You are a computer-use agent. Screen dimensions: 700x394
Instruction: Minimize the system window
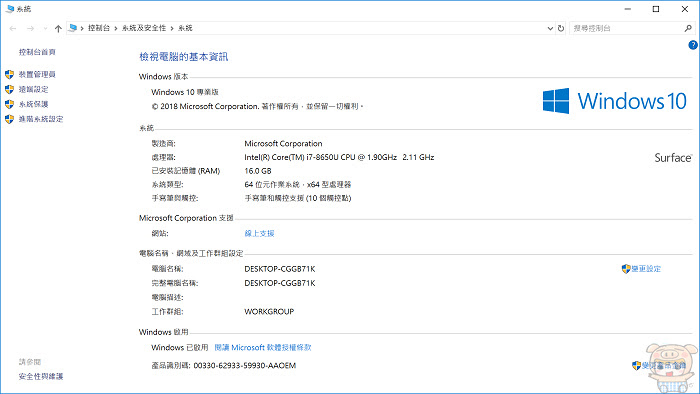[x=628, y=9]
